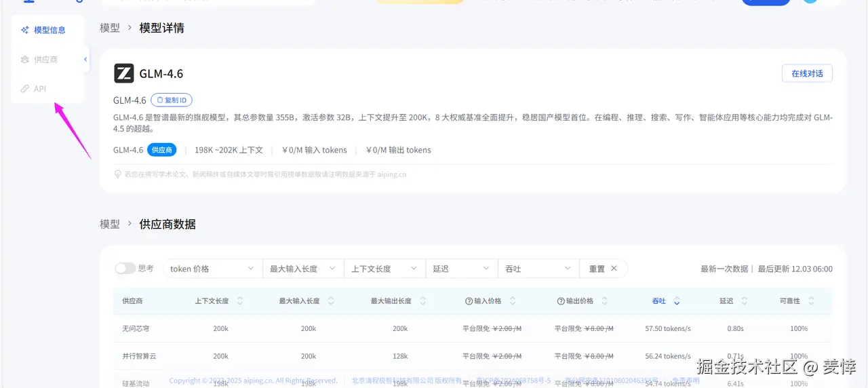868x388 pixels.
Task: Click the 模型详情 heading
Action: [161, 28]
